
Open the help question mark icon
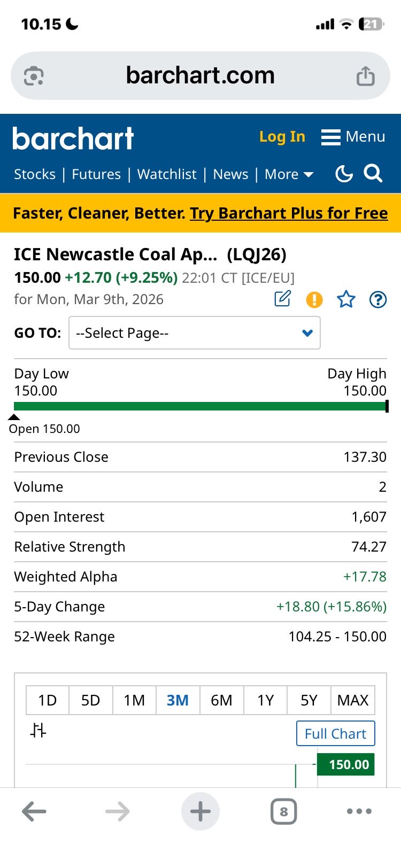(378, 300)
